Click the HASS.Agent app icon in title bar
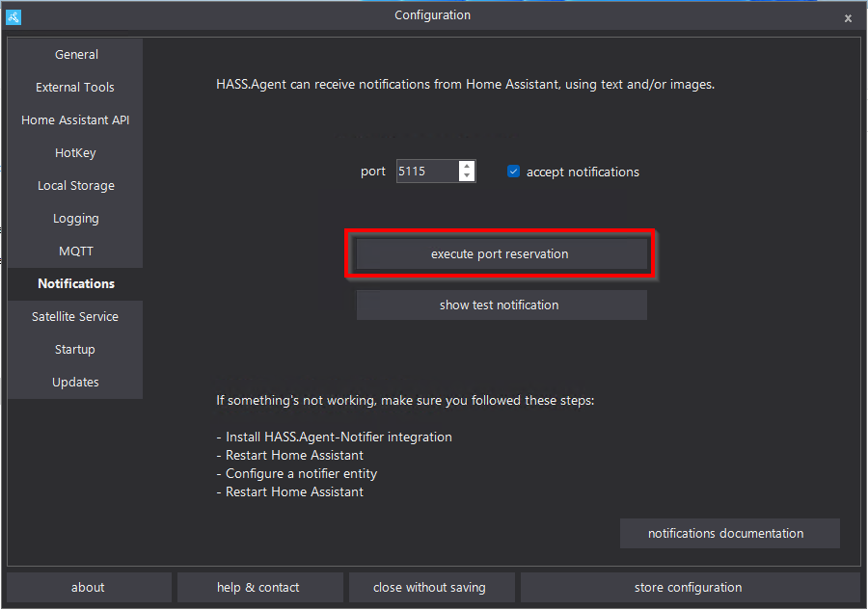 (x=14, y=17)
